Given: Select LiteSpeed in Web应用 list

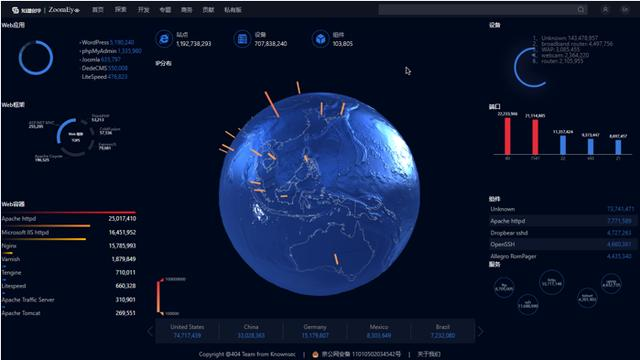Looking at the screenshot, I should point(104,77).
